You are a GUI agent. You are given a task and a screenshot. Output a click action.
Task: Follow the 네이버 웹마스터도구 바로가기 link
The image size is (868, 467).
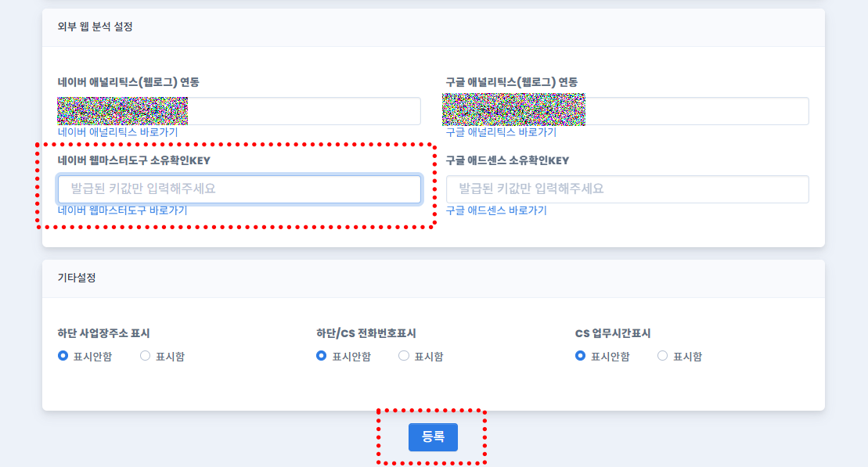coord(122,210)
